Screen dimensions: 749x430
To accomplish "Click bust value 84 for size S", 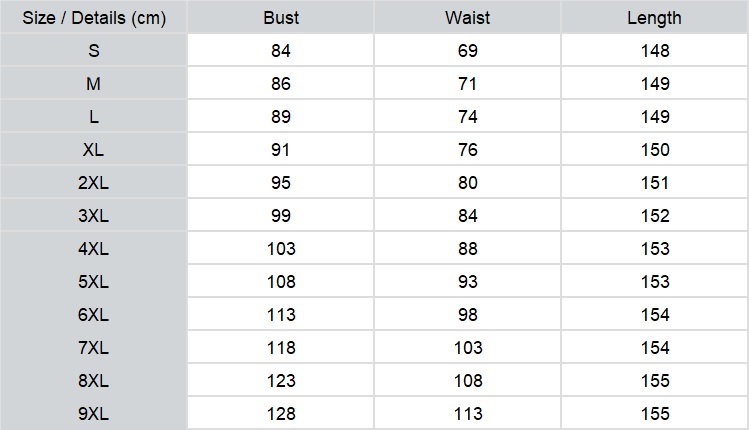I will [x=281, y=51].
